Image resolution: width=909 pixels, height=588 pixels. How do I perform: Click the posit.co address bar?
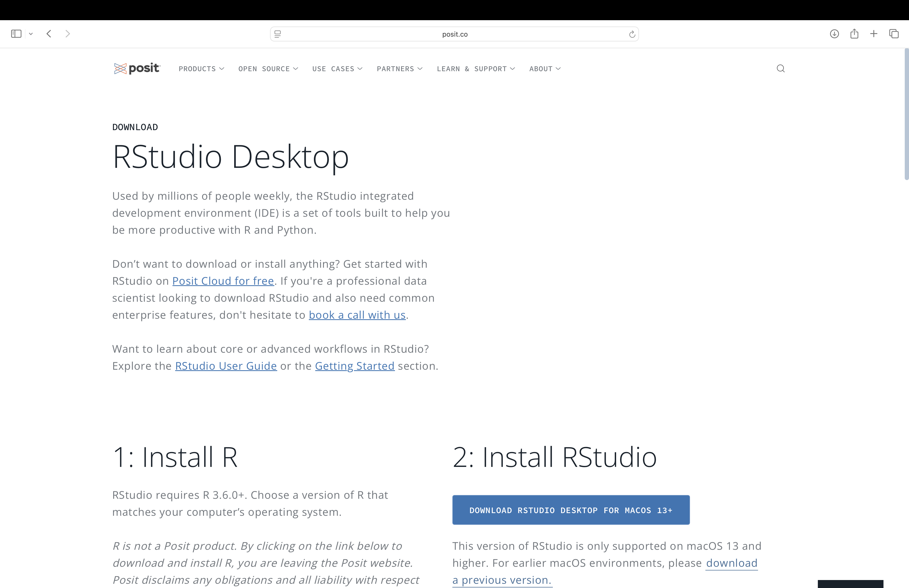454,34
